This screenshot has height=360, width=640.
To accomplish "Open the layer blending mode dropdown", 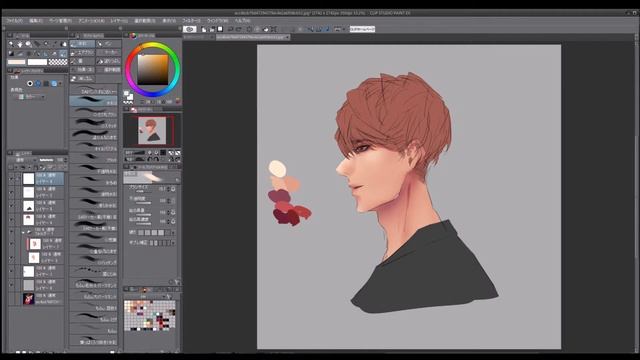I will point(24,160).
